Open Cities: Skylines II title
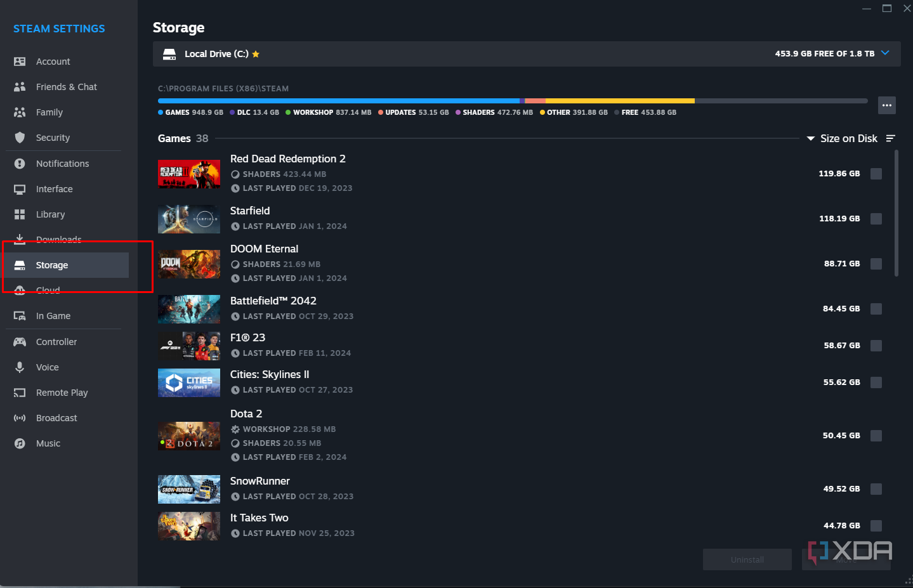Image resolution: width=913 pixels, height=588 pixels. 270,374
